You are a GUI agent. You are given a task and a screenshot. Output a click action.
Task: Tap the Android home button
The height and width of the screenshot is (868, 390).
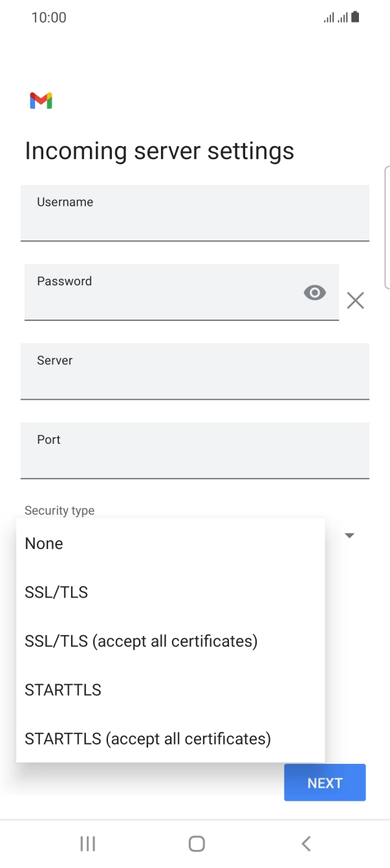coord(197,843)
